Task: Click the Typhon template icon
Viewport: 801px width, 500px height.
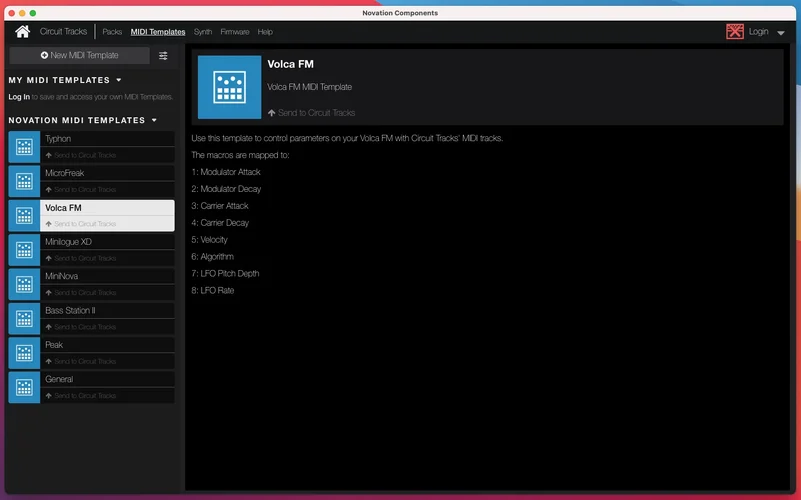Action: pyautogui.click(x=24, y=147)
